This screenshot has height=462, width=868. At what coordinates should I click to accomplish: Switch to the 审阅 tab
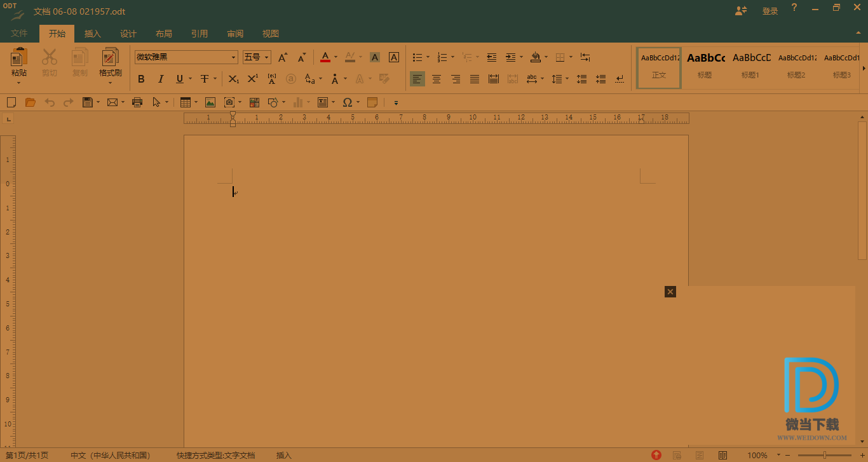click(235, 34)
